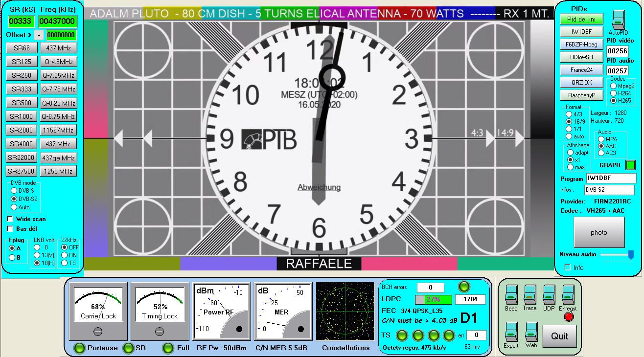The width and height of the screenshot is (644, 357).
Task: Click the MER dB meter
Action: point(282,312)
